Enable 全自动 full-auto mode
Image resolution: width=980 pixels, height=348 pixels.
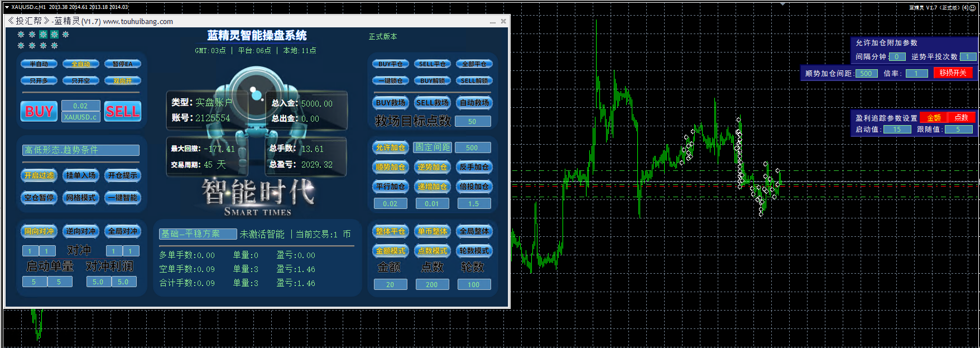tap(81, 64)
